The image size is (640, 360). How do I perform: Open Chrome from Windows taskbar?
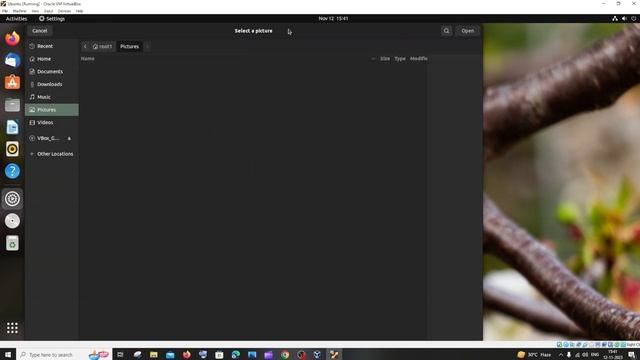tap(285, 355)
